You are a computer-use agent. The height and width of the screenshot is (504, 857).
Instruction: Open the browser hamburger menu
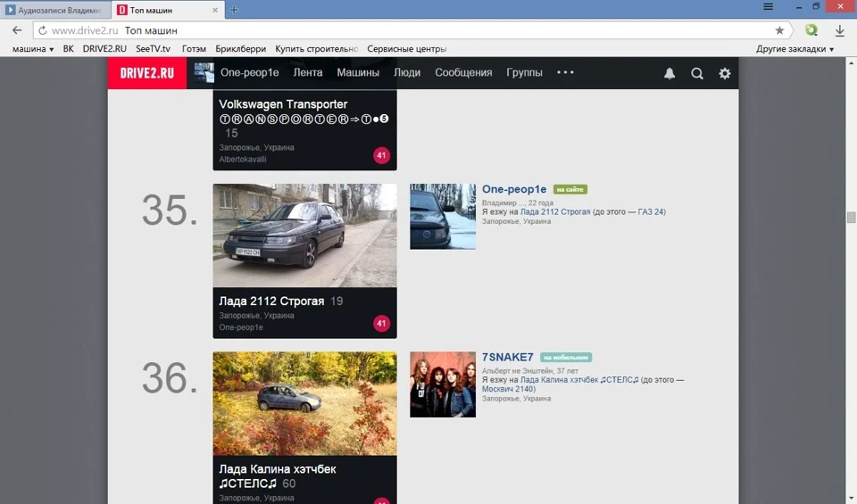point(768,6)
